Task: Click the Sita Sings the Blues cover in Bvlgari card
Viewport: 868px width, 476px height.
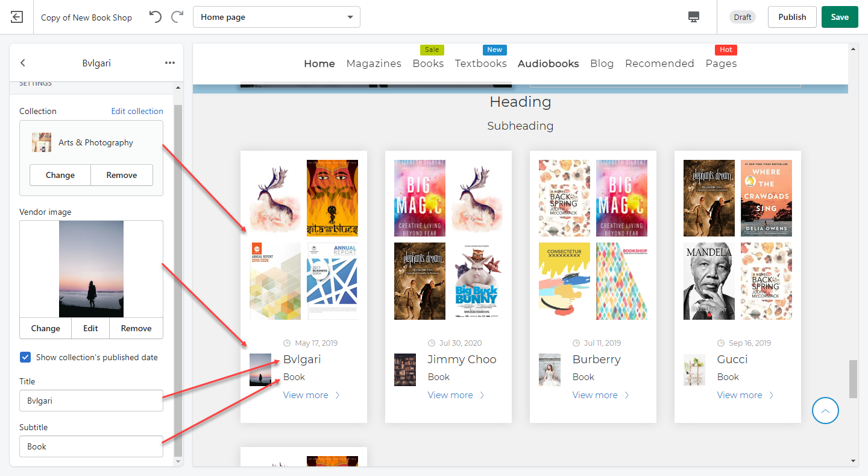Action: (x=332, y=198)
